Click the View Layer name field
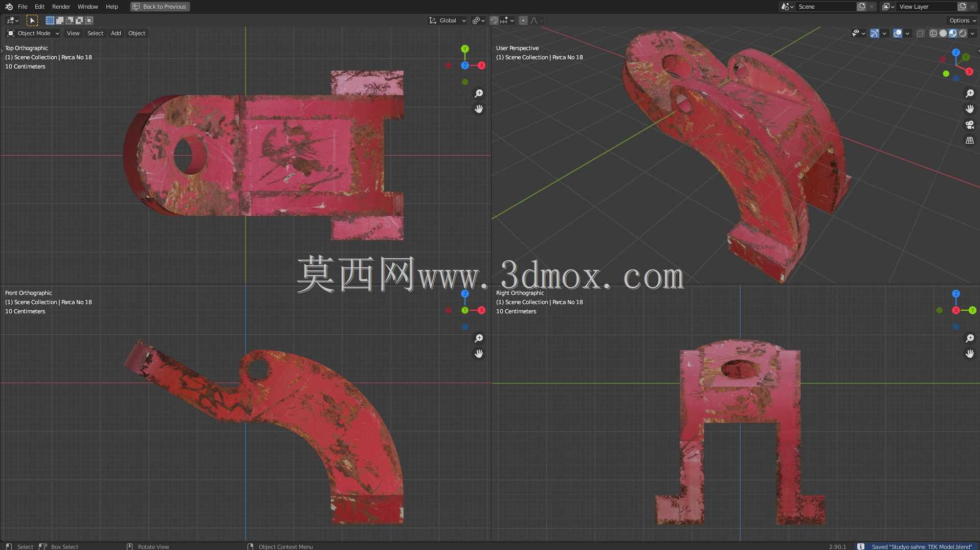The image size is (980, 550). coord(927,7)
